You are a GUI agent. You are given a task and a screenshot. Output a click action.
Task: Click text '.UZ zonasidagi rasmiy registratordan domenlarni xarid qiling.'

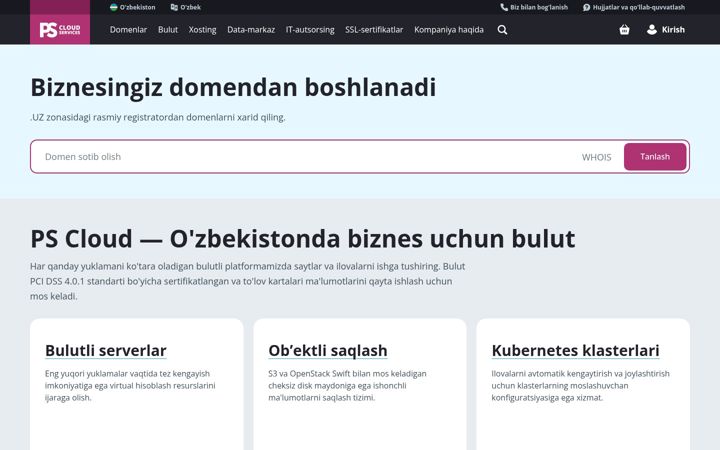point(158,117)
